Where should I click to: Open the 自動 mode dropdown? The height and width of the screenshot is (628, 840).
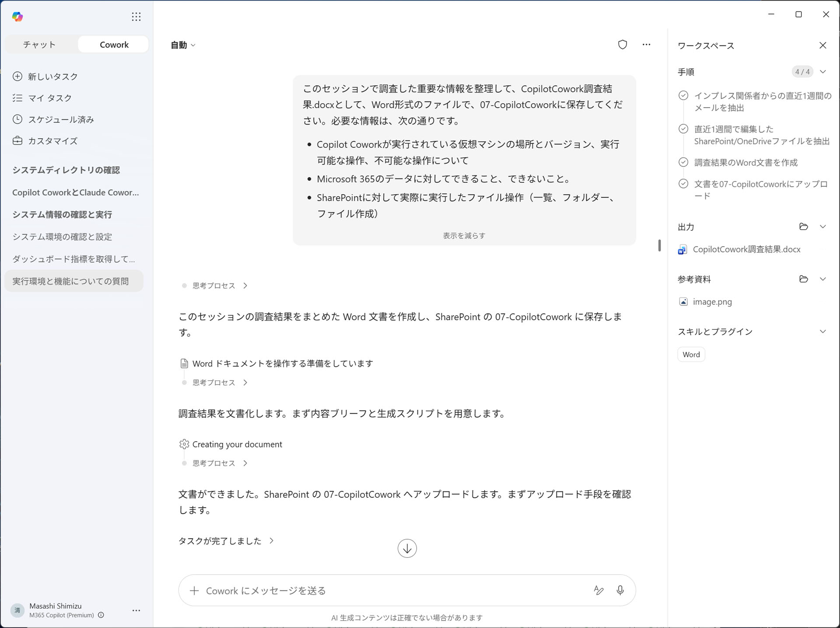(183, 45)
